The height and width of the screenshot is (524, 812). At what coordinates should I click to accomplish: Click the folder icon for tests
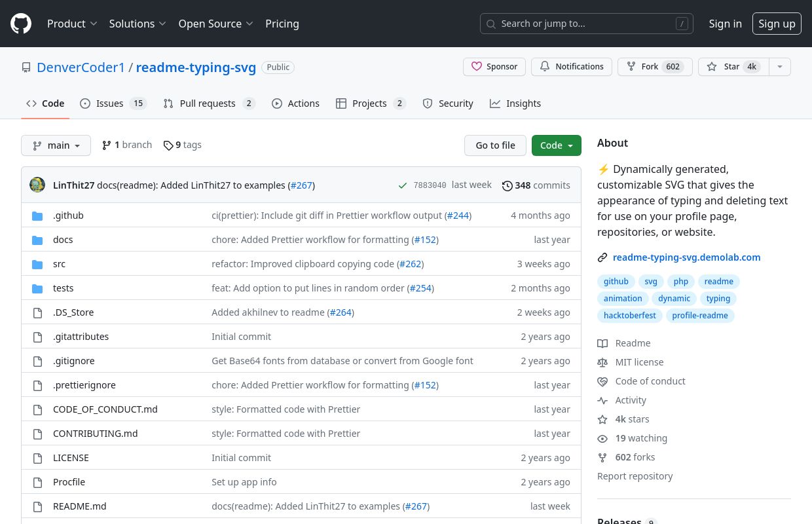click(38, 288)
